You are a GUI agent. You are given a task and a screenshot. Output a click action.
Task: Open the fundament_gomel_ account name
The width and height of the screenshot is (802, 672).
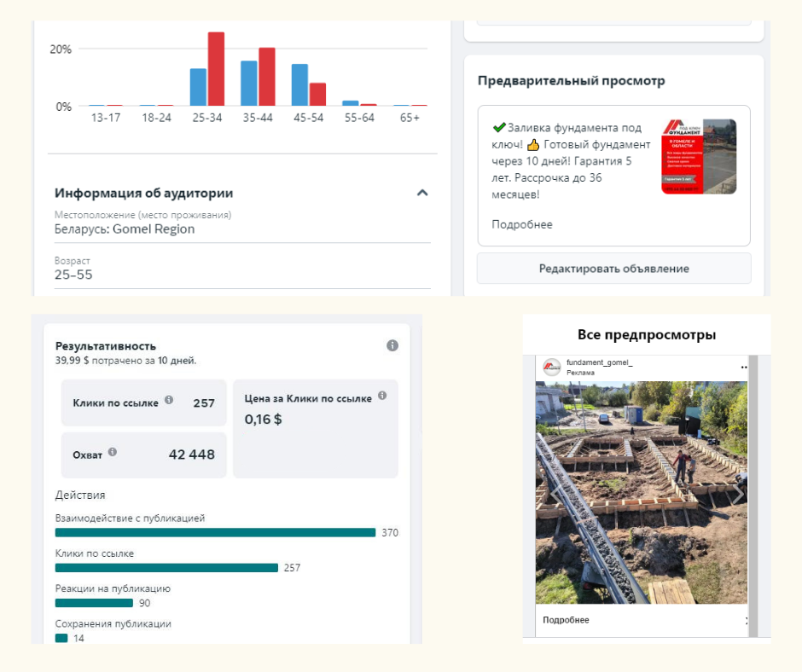(x=600, y=363)
